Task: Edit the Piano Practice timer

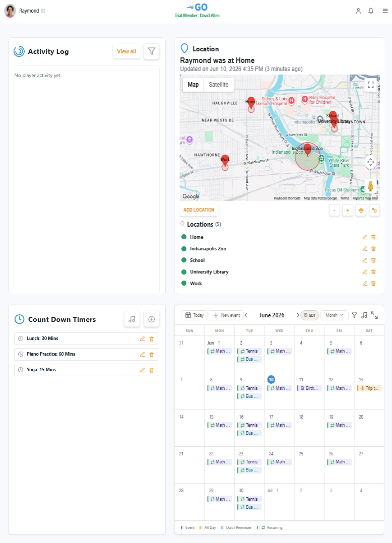Action: click(x=142, y=354)
